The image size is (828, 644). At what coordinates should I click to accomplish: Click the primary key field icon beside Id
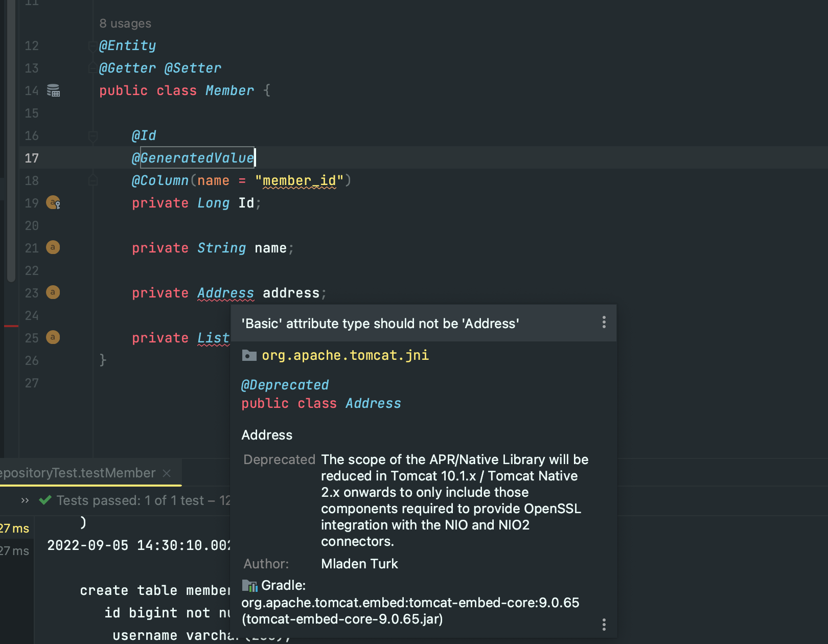(x=53, y=203)
